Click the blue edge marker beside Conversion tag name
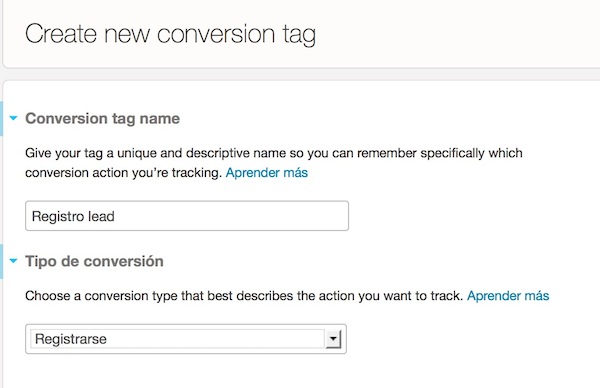This screenshot has width=600, height=388. [x=1, y=118]
